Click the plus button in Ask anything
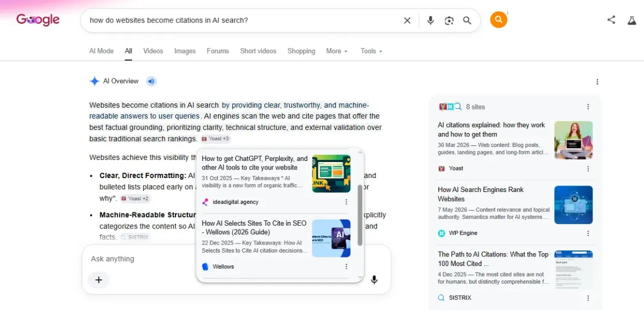Viewport: 644px width, 310px height. 99,280
